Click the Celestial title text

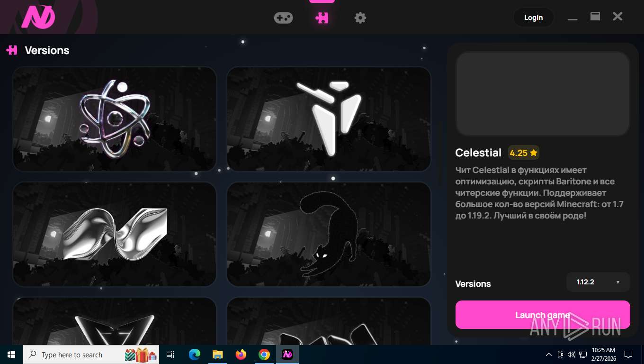point(478,153)
